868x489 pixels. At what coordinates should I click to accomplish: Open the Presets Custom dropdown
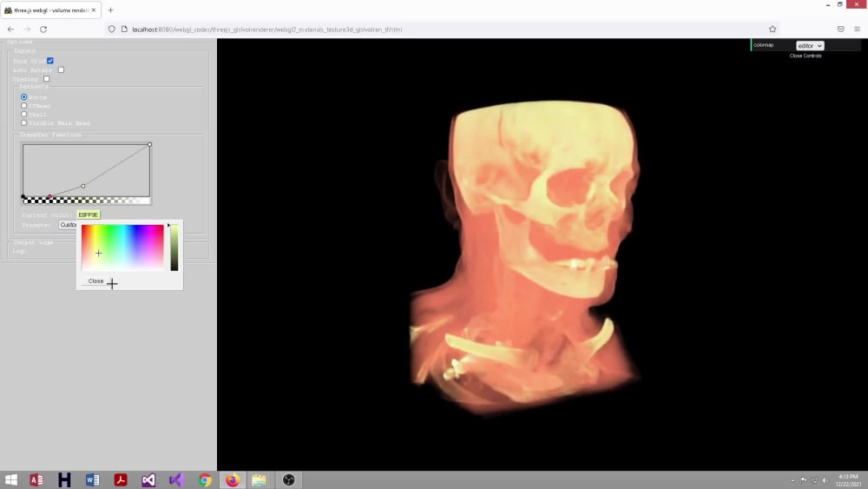tap(68, 225)
